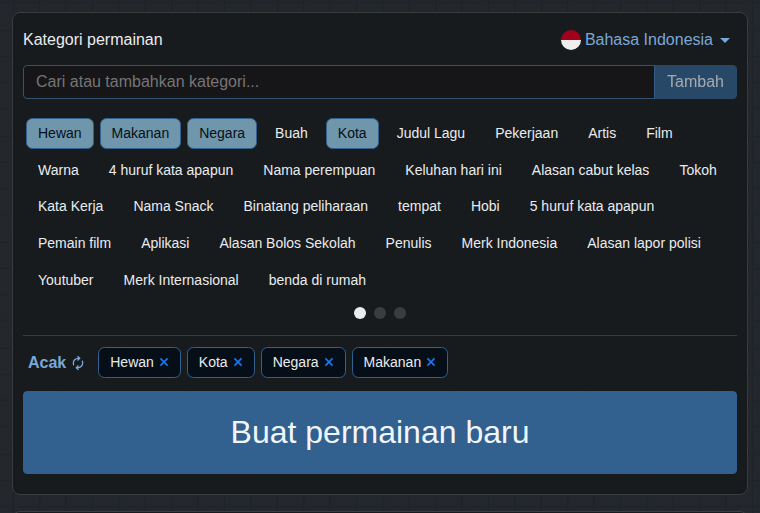Select the Hobi category
760x513 pixels.
(x=485, y=207)
